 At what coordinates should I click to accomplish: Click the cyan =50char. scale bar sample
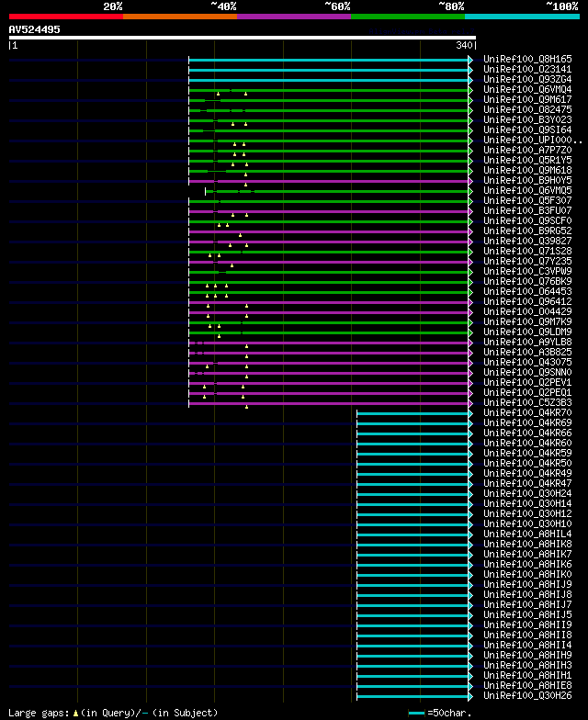point(416,713)
